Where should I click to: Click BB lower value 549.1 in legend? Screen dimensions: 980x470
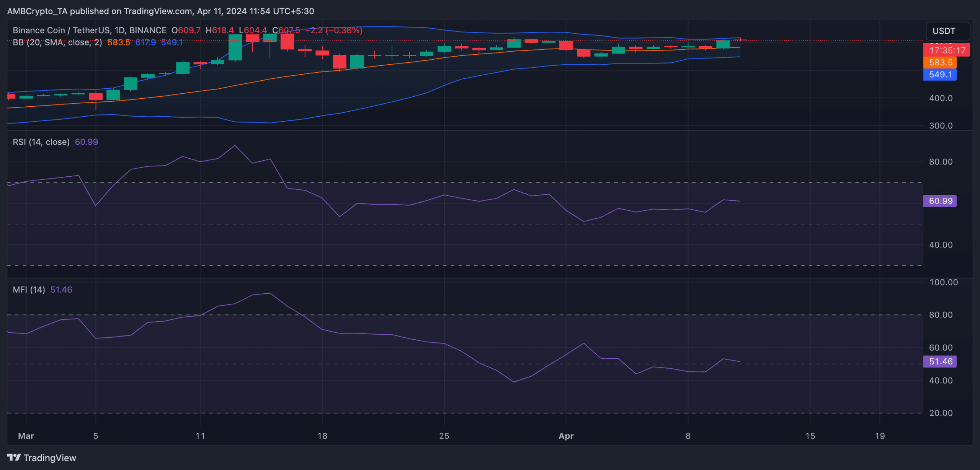172,42
